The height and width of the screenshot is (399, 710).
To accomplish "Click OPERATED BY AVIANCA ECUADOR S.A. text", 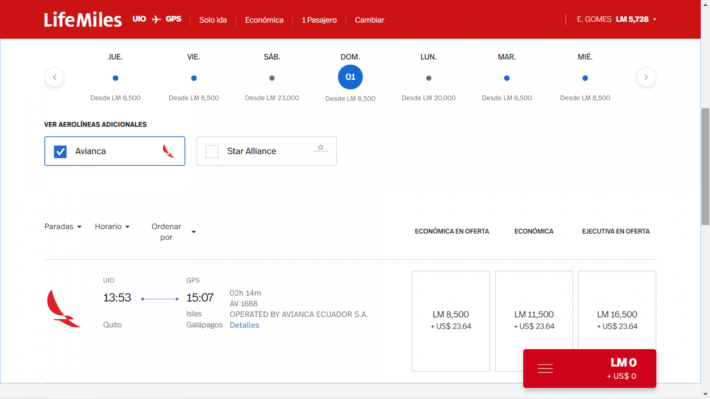I will tap(299, 314).
